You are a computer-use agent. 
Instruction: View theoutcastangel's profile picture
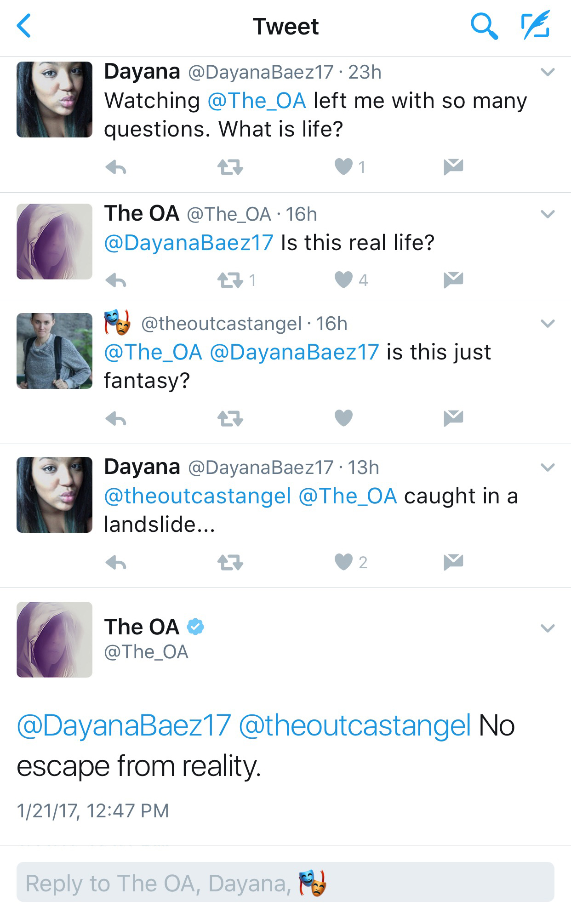pyautogui.click(x=54, y=351)
